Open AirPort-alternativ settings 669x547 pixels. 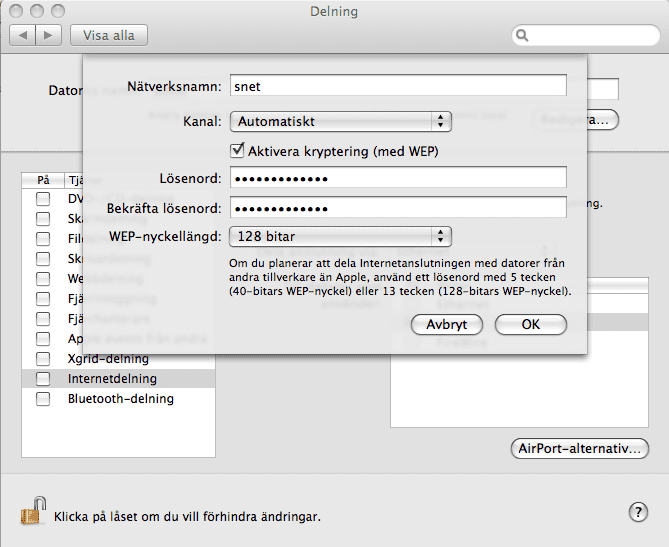click(579, 448)
